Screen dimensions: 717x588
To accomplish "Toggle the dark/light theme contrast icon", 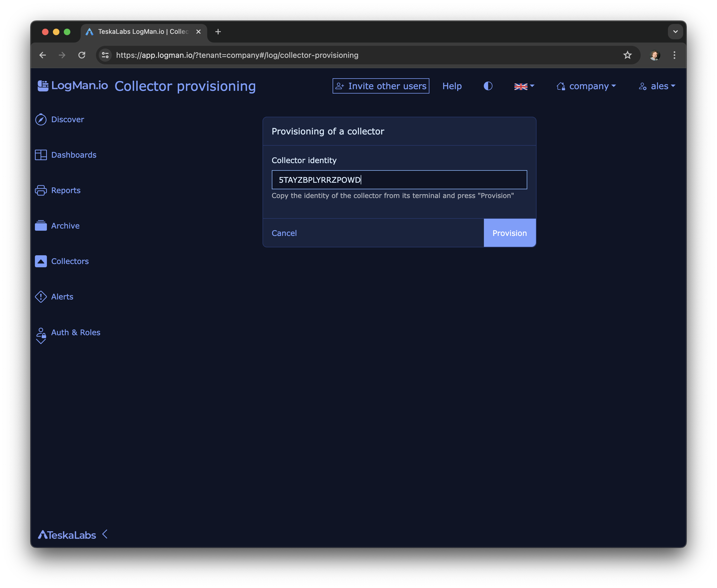I will (x=488, y=86).
